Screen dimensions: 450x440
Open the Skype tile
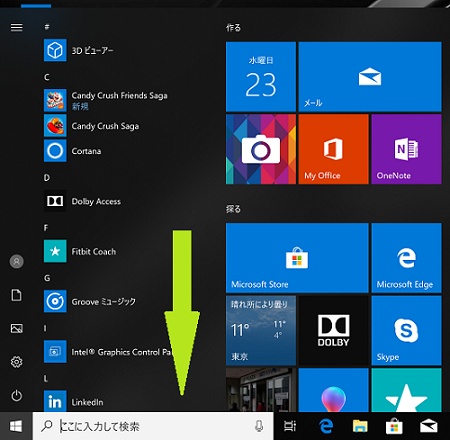pyautogui.click(x=406, y=331)
